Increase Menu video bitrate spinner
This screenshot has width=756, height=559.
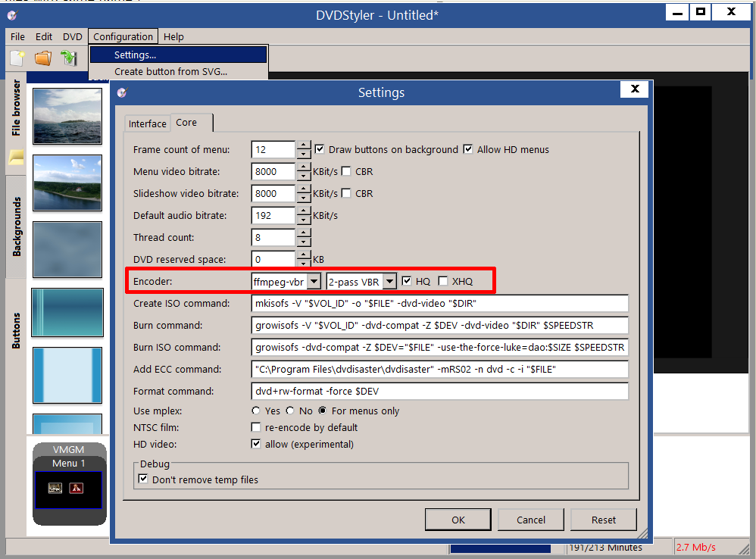tap(303, 167)
